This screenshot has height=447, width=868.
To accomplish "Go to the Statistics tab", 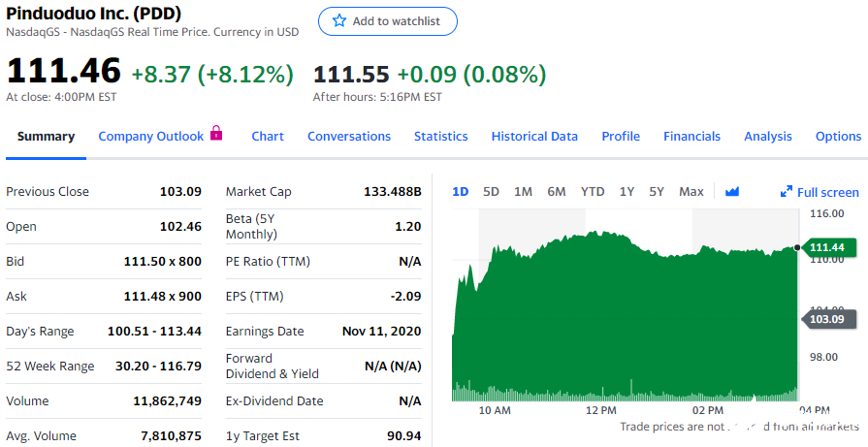I will point(440,136).
